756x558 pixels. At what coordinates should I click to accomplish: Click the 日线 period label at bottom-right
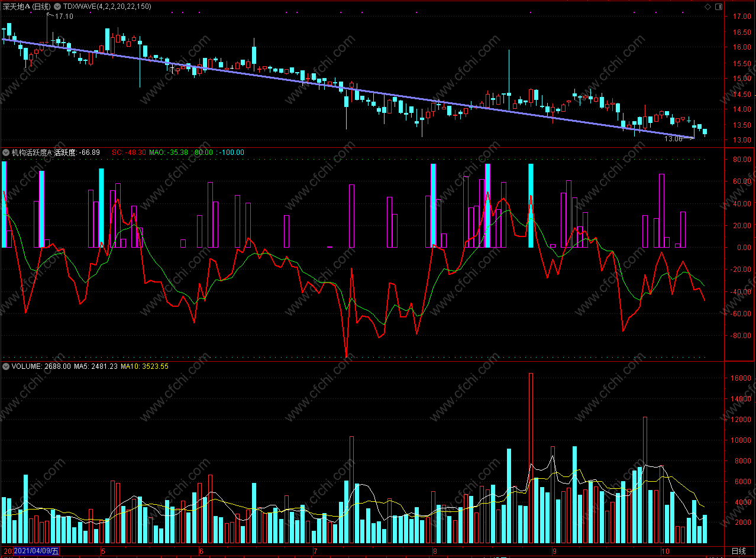coord(738,551)
